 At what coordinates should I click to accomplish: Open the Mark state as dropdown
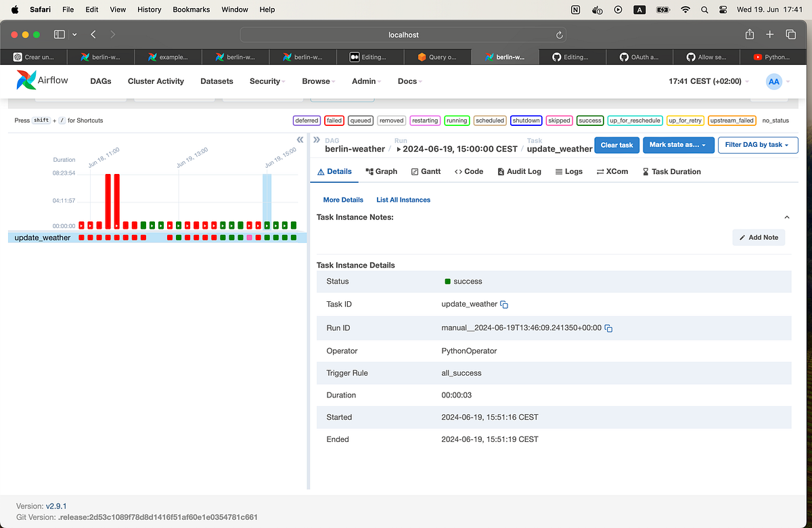pyautogui.click(x=679, y=145)
